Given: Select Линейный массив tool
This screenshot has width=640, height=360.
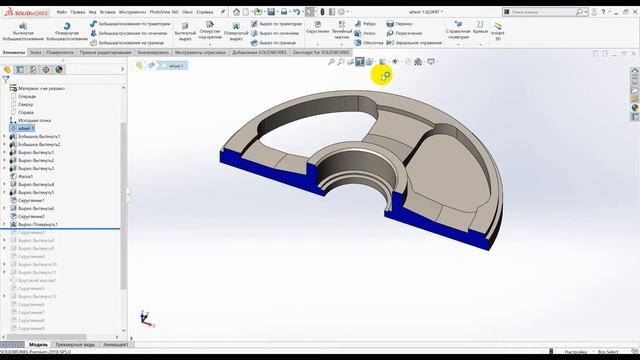Looking at the screenshot, I should click(x=342, y=30).
